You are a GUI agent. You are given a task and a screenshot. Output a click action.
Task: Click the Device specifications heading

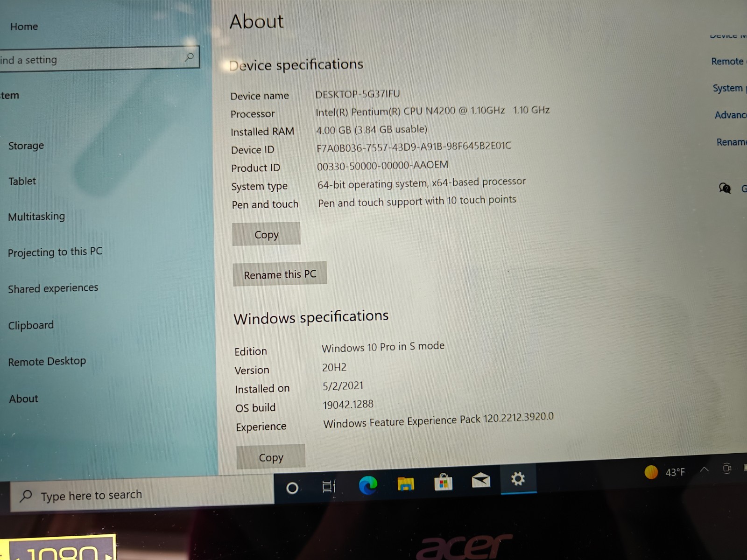(x=296, y=64)
